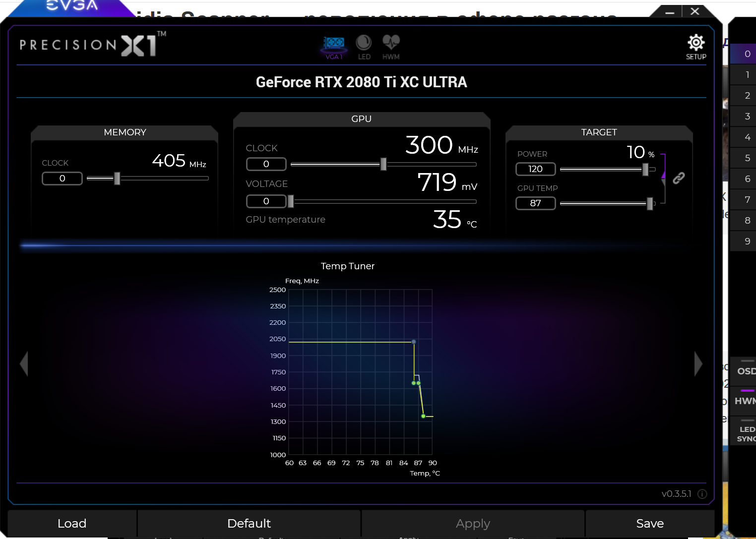756x539 pixels.
Task: Click the GPU temp target field showing 87
Action: [536, 203]
